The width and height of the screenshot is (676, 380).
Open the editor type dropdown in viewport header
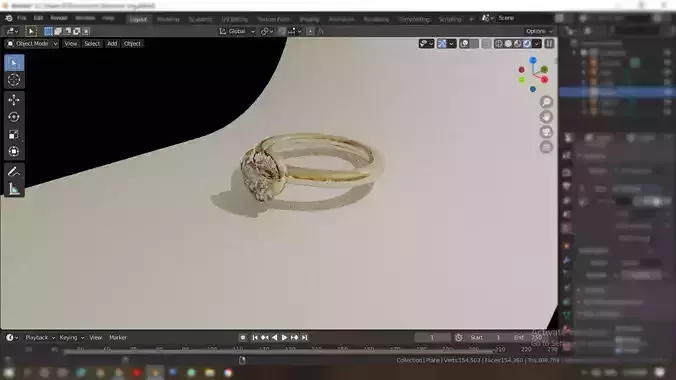[12, 31]
